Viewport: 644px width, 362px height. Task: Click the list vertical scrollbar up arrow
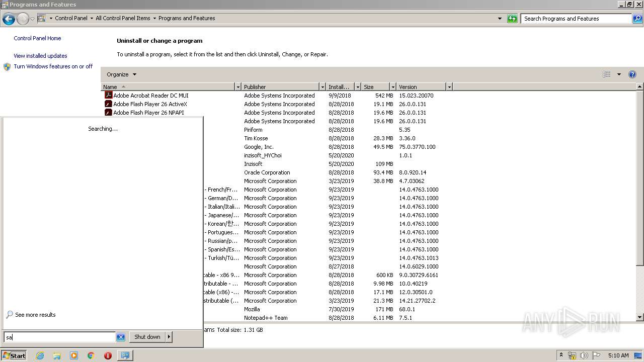640,87
